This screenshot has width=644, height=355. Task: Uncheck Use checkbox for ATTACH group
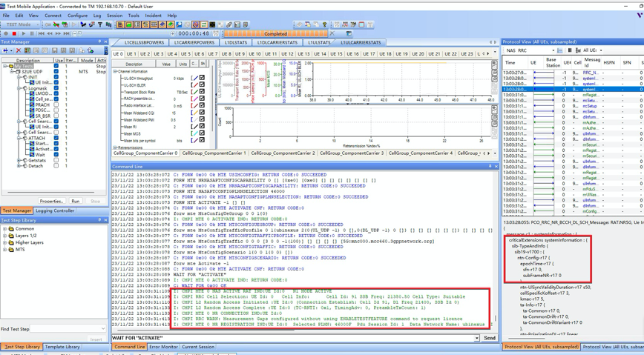[x=56, y=138]
